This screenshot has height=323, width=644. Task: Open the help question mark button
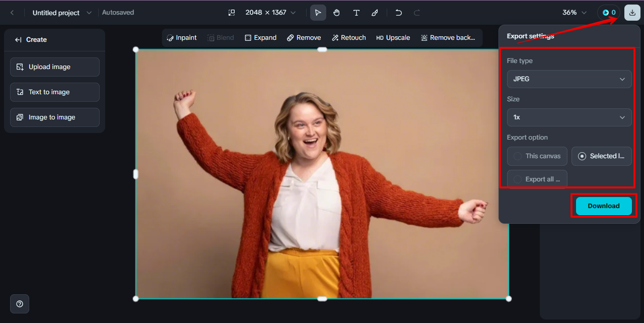point(20,304)
